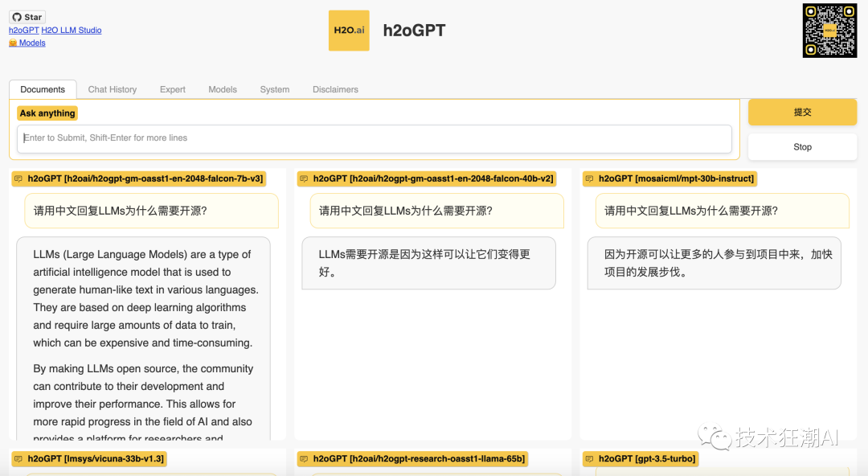This screenshot has height=476, width=868.
Task: Select the Documents tab
Action: (43, 89)
